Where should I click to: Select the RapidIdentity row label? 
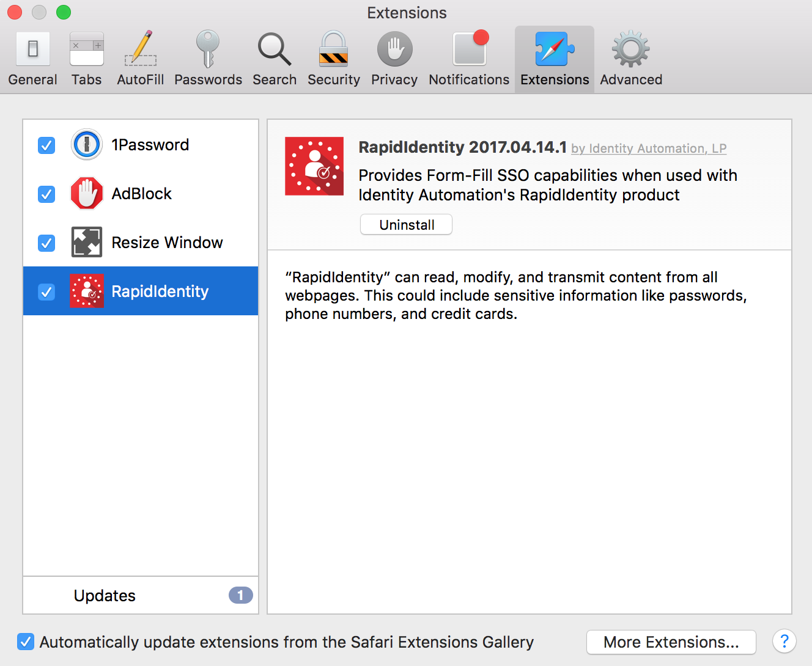[x=160, y=291]
